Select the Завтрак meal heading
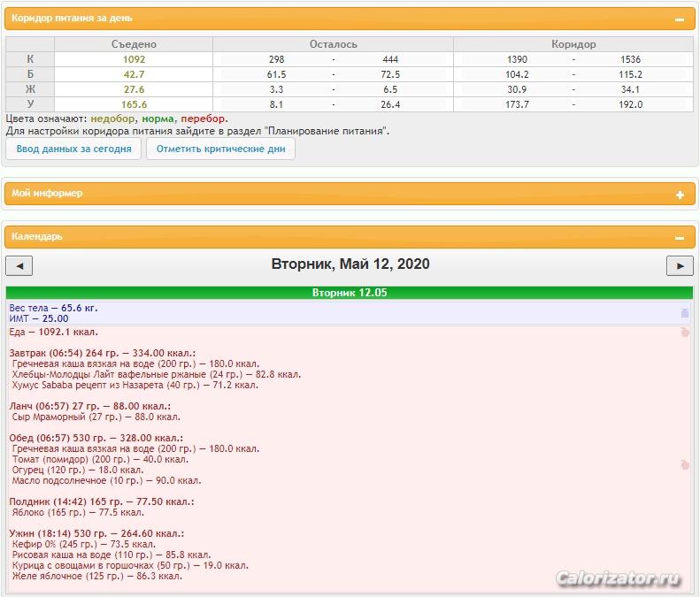The height and width of the screenshot is (597, 700). point(103,353)
